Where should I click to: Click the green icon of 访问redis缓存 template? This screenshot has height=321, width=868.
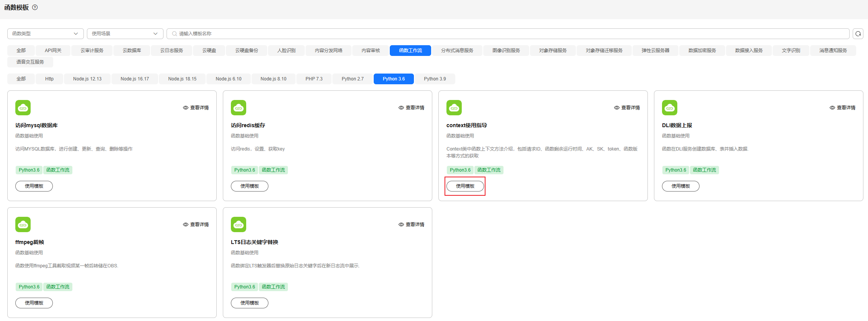[239, 108]
